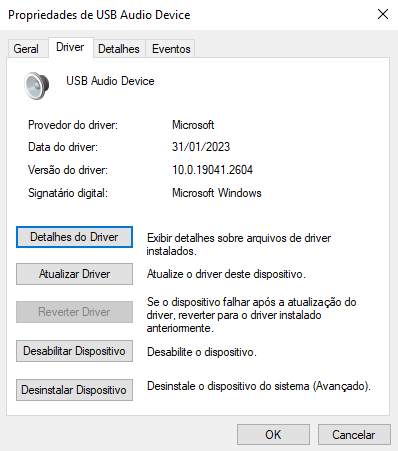The height and width of the screenshot is (451, 398).
Task: Select the Driver tab
Action: tap(70, 47)
